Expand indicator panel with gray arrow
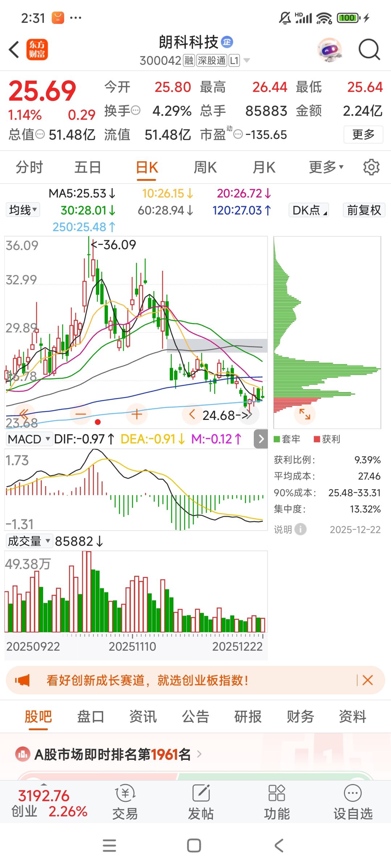The height and width of the screenshot is (868, 391). (x=261, y=439)
